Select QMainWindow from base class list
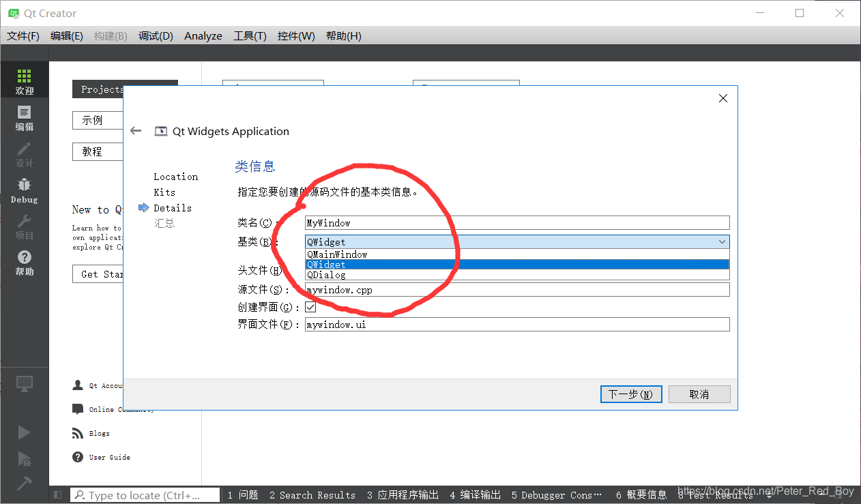Screen dimensions: 861x504 517,254
